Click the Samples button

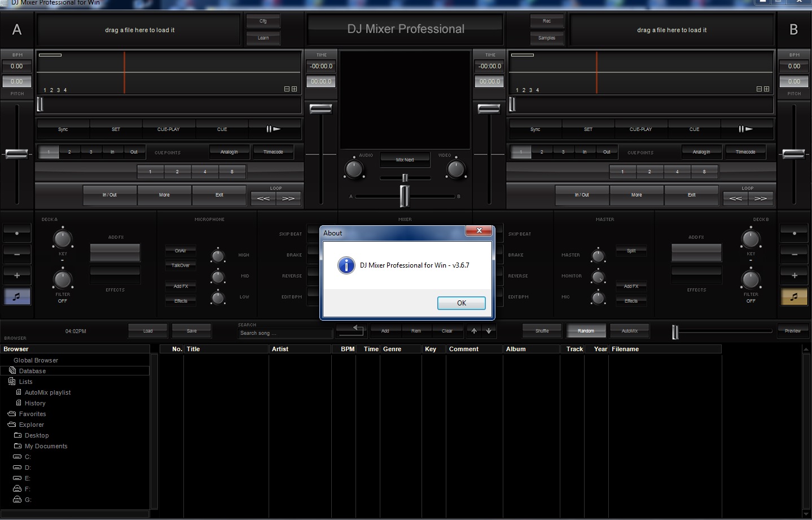(x=547, y=38)
